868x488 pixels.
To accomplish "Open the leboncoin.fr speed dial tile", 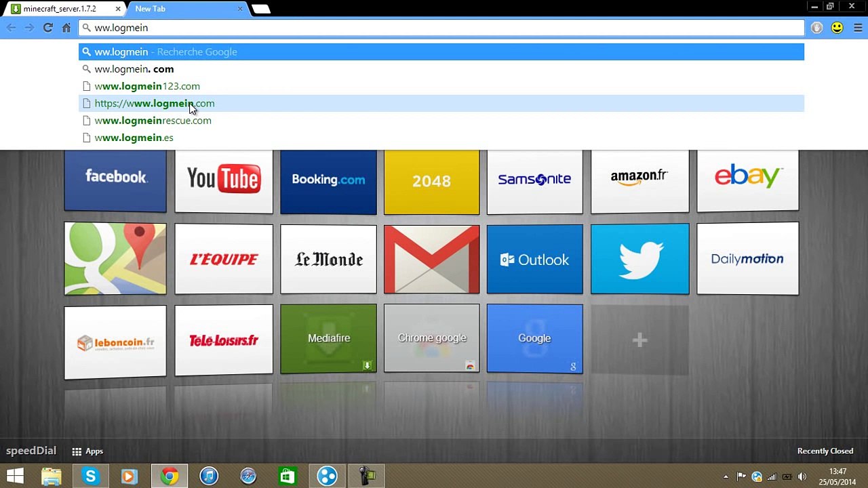I will [115, 342].
